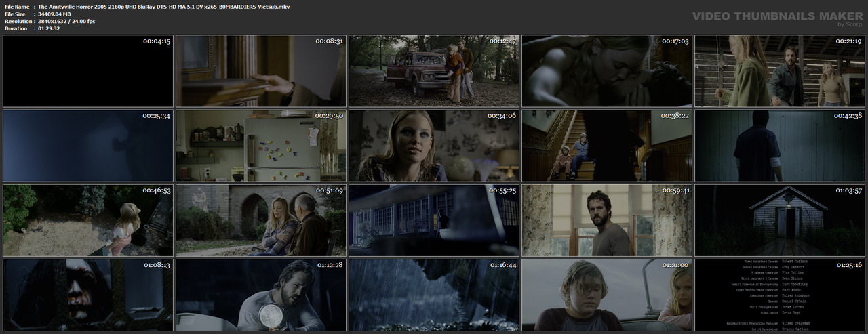Select the rainy broken window thumbnail 01:16:44
Image resolution: width=868 pixels, height=334 pixels.
[x=434, y=295]
